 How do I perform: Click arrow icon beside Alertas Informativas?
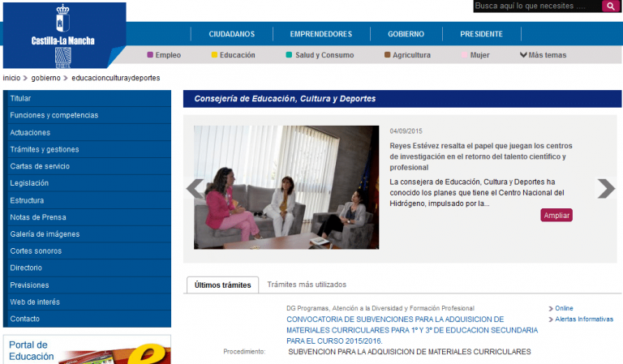[x=550, y=319]
